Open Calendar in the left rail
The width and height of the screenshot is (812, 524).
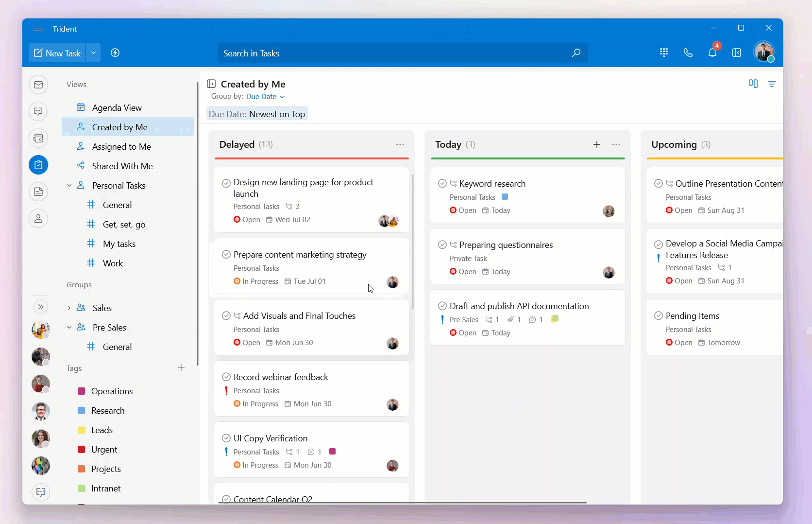38,138
